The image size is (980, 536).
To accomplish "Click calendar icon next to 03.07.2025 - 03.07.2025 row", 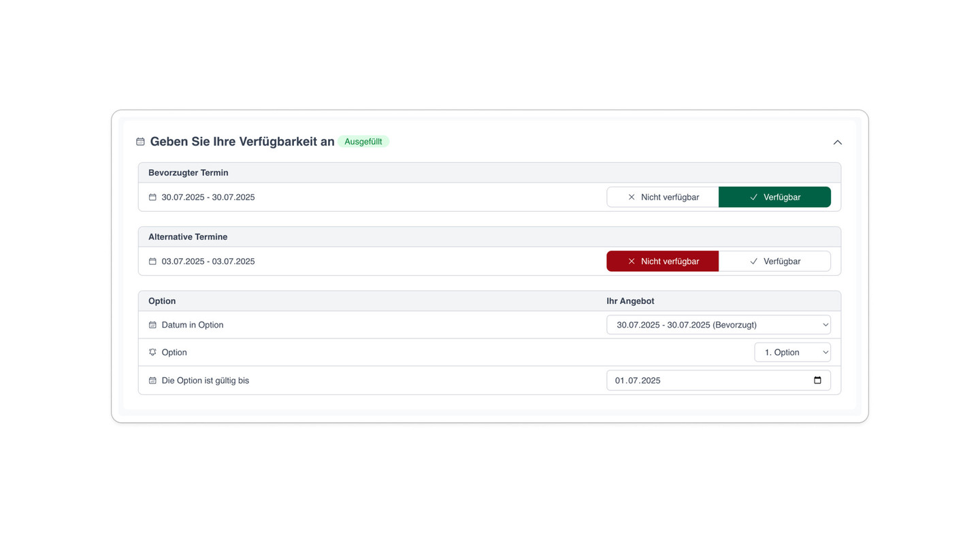I will pos(152,262).
